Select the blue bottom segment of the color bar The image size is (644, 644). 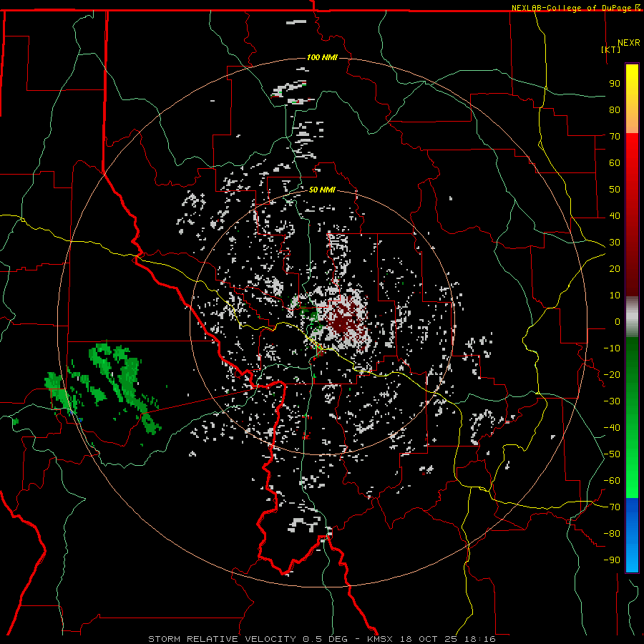(632, 535)
